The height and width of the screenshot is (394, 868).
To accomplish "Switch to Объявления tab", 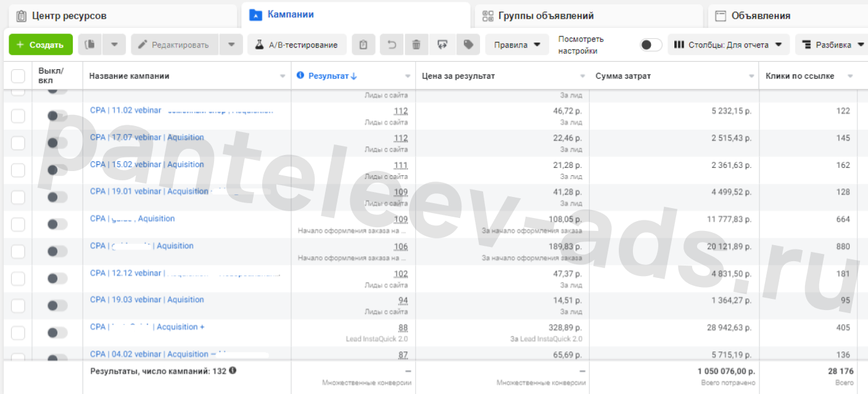I will click(x=788, y=15).
